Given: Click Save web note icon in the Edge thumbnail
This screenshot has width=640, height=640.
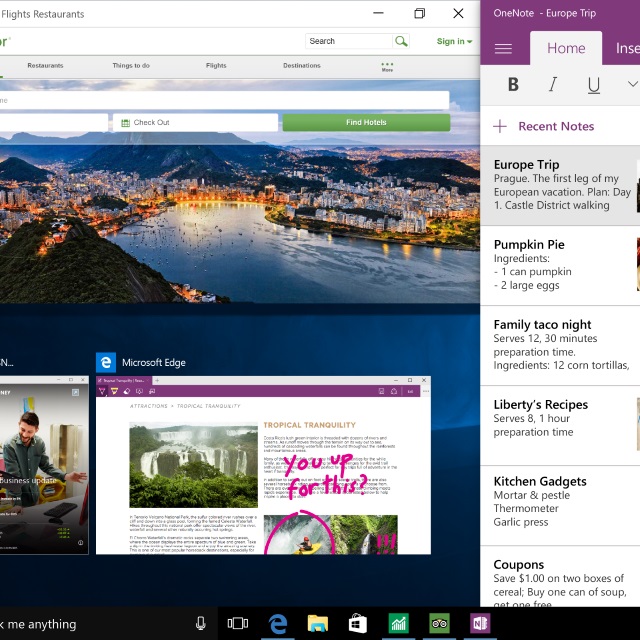Looking at the screenshot, I should pos(381,391).
